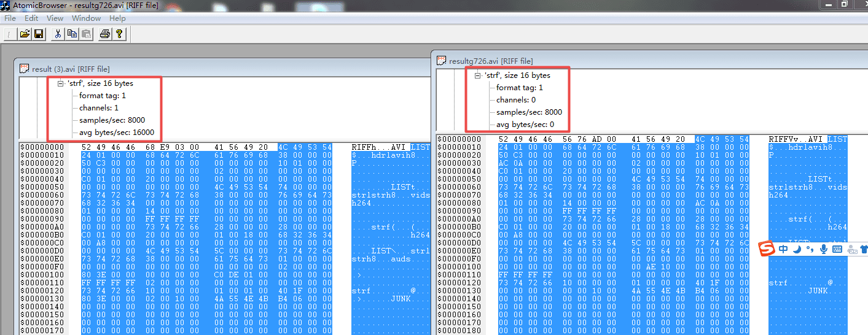868x335 pixels.
Task: Toggle the moon icon on the IME bar
Action: pyautogui.click(x=797, y=249)
